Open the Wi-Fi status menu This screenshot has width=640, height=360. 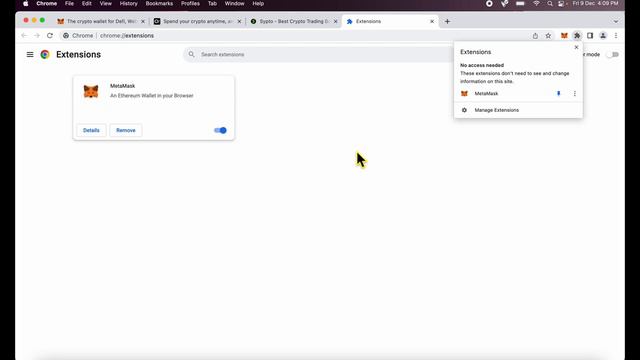pos(536,4)
